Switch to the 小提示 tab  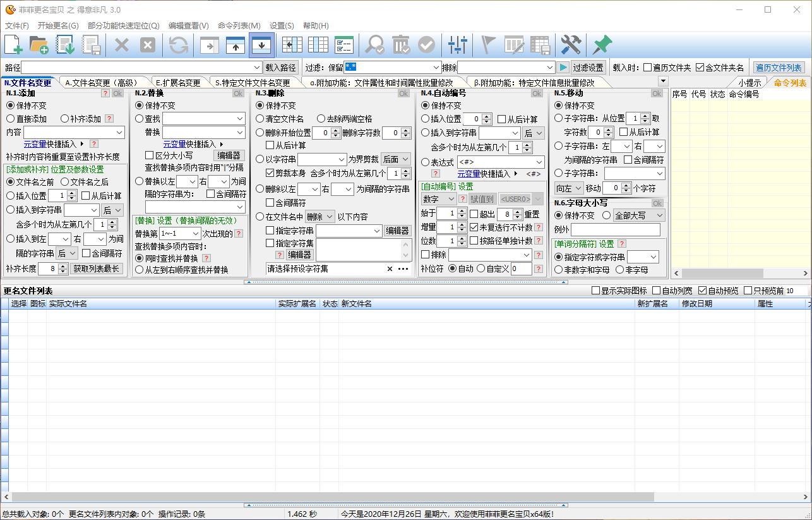(750, 83)
